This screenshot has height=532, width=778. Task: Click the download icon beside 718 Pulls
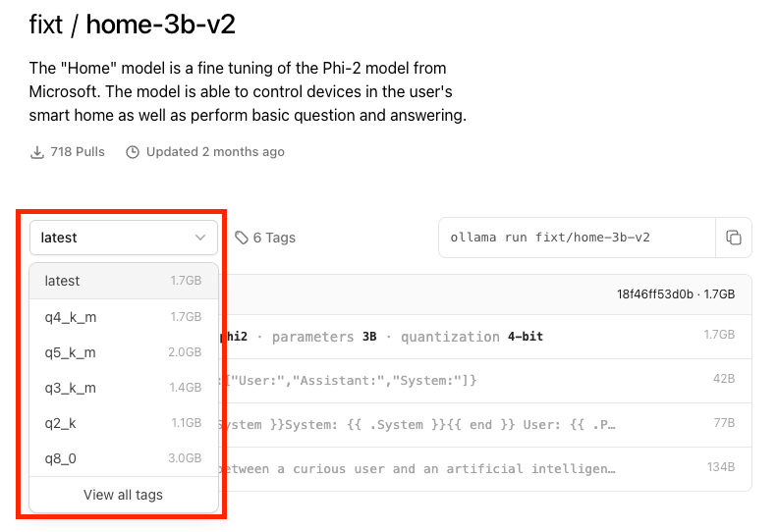(x=37, y=152)
